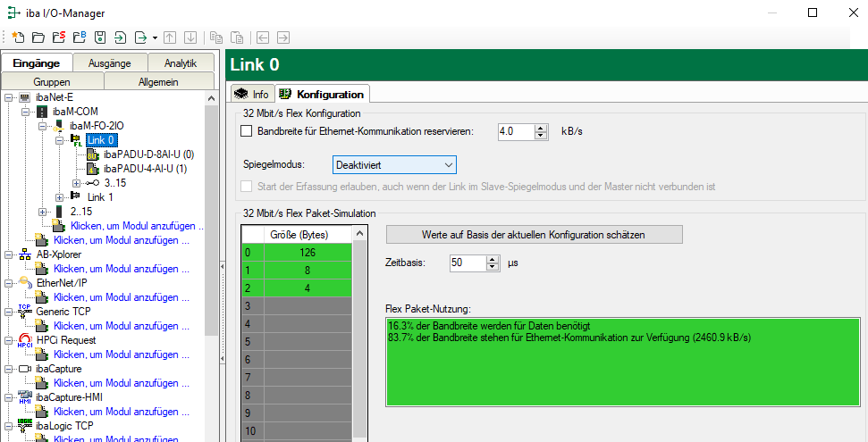The image size is (868, 442).
Task: Click the HPCi Request icon
Action: point(25,340)
